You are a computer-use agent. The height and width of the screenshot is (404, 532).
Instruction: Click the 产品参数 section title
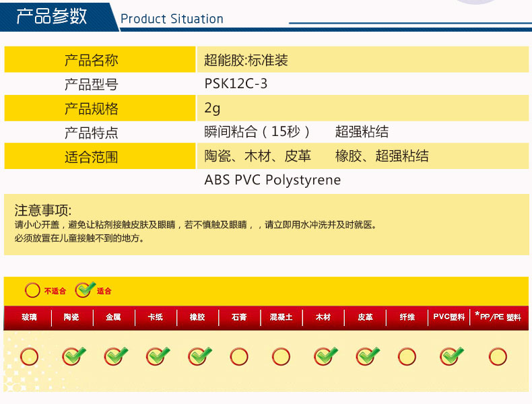pyautogui.click(x=52, y=16)
